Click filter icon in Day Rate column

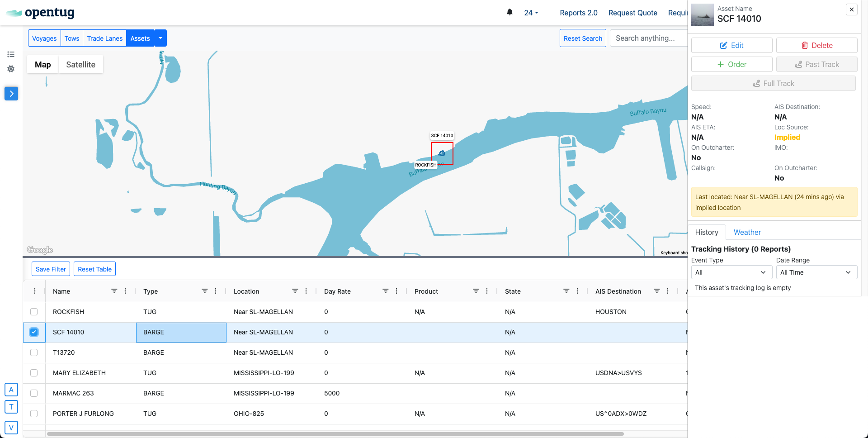pos(386,291)
